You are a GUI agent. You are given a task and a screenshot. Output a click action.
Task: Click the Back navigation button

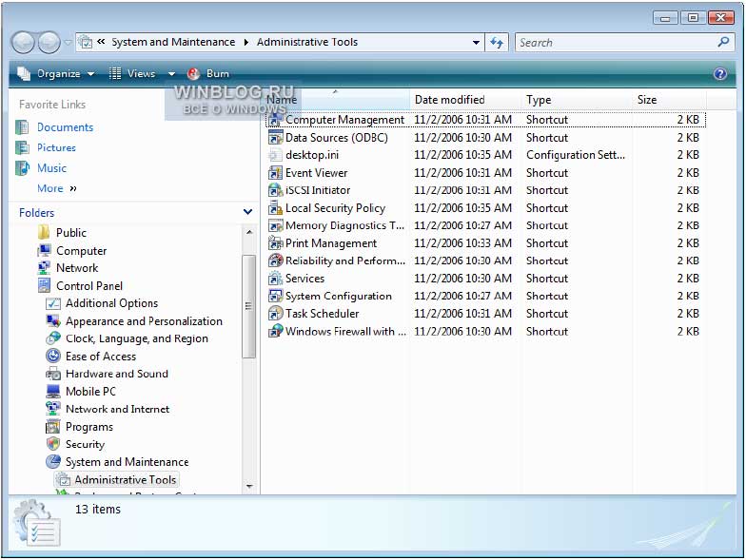(x=23, y=42)
